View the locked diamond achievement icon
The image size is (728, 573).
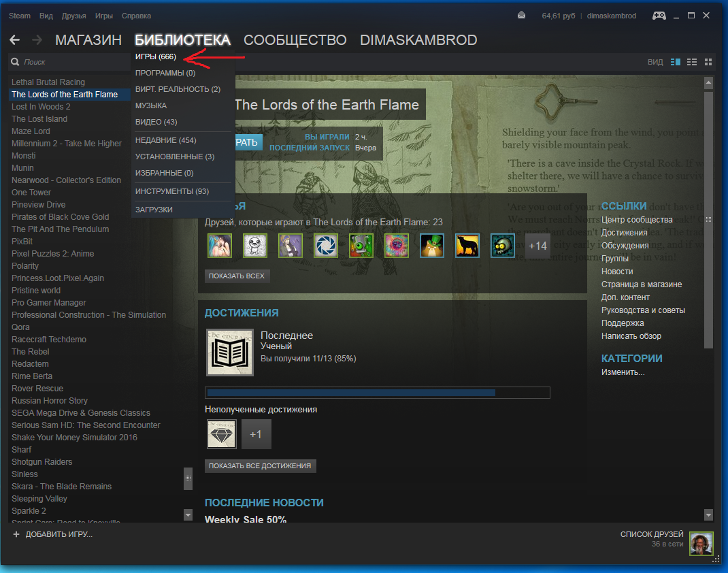(222, 434)
